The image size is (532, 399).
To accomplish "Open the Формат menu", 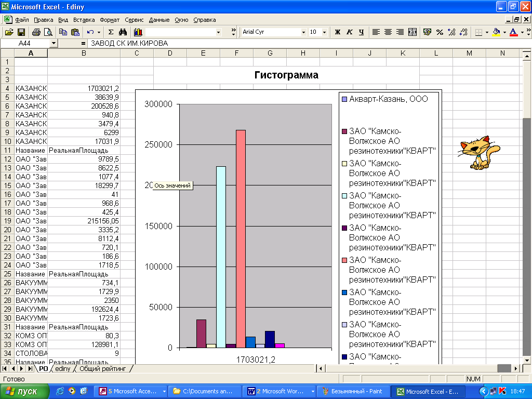I will tap(110, 20).
